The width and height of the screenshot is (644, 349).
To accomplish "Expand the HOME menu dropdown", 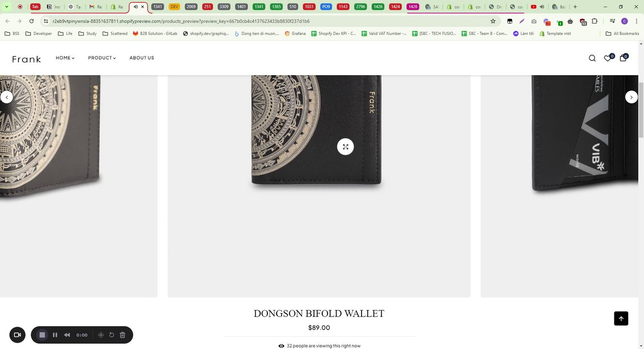I will tap(65, 58).
